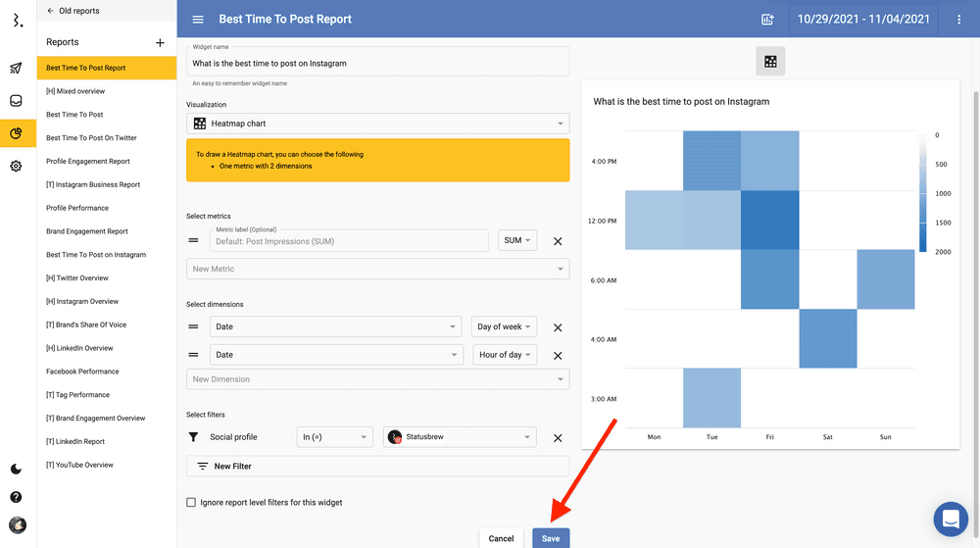Remove the Day of week dimension

[x=558, y=327]
